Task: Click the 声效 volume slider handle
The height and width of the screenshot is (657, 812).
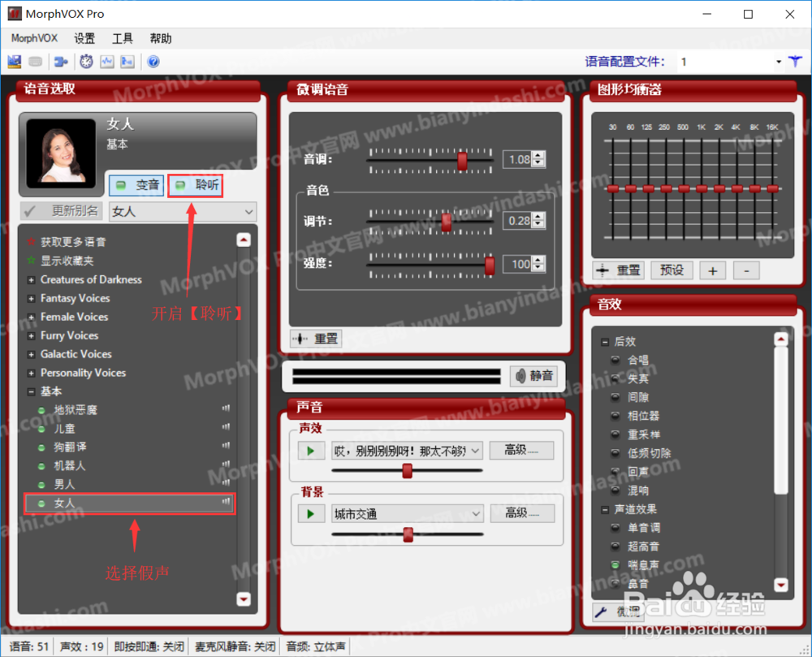Action: click(408, 470)
